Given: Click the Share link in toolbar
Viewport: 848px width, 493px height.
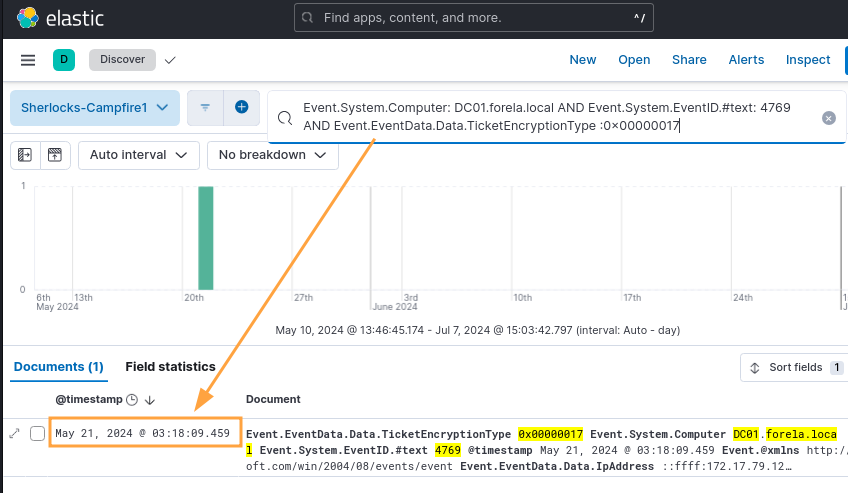Looking at the screenshot, I should [689, 60].
